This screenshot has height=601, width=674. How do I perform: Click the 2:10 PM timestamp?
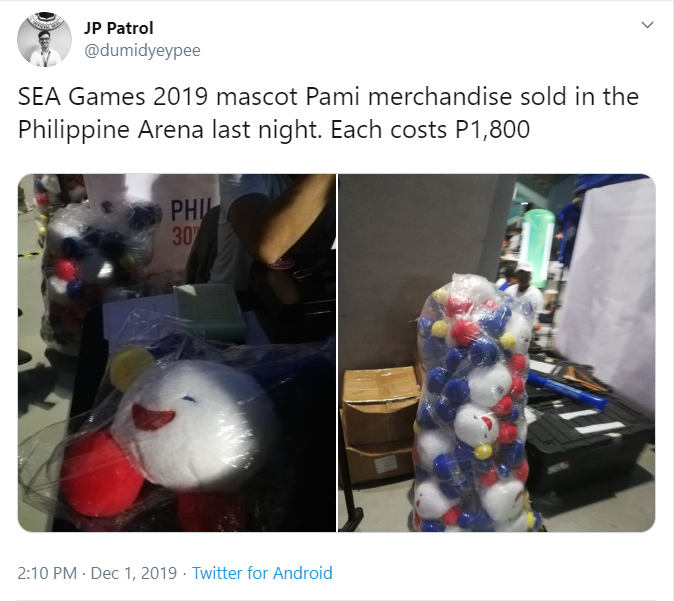[47, 573]
